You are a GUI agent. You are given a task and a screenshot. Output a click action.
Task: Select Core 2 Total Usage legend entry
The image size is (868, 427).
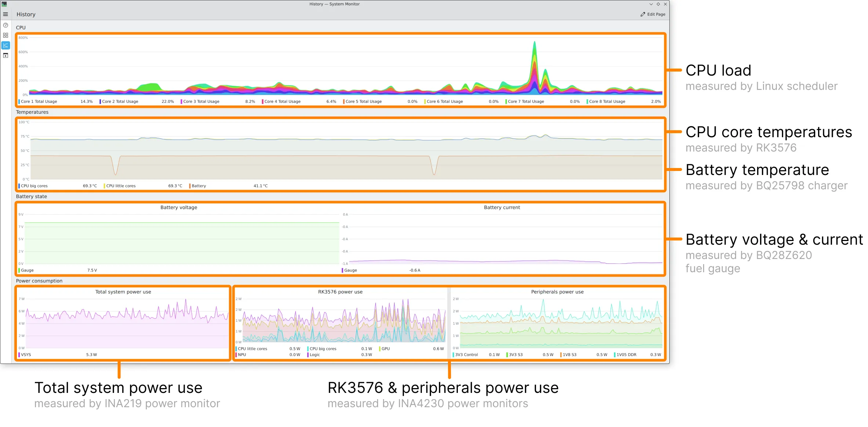pyautogui.click(x=137, y=102)
